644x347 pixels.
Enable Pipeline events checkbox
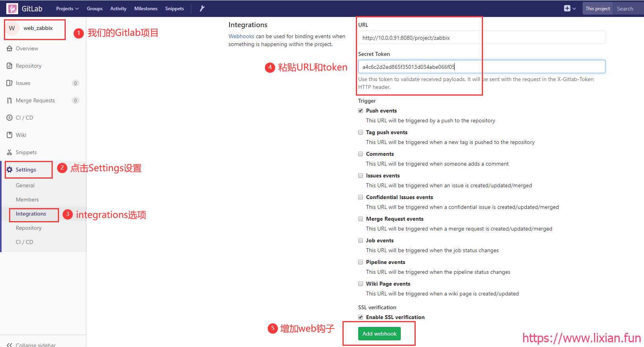pyautogui.click(x=361, y=262)
